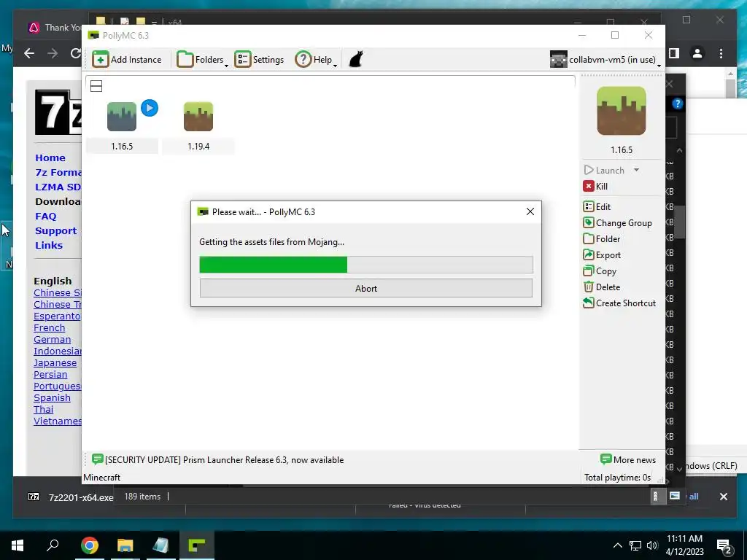Open the Chrome three-dot menu
This screenshot has width=747, height=560.
click(x=721, y=53)
